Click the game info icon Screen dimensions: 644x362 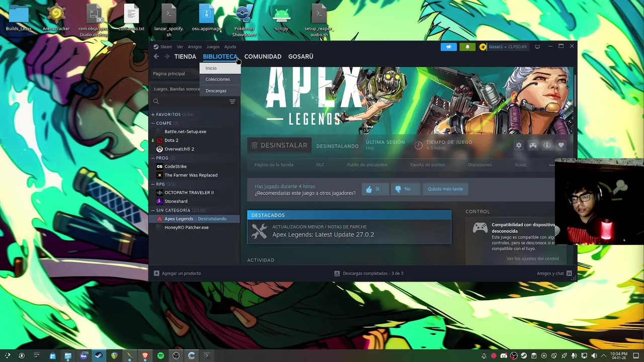click(547, 145)
